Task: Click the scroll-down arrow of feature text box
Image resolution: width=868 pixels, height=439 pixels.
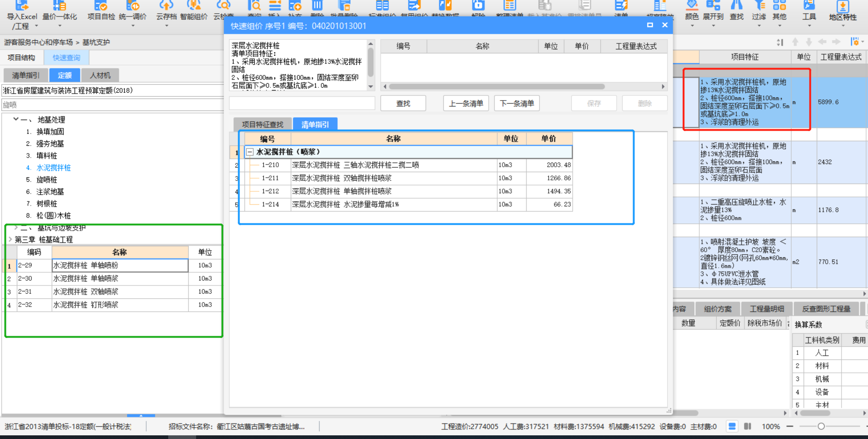Action: point(371,86)
